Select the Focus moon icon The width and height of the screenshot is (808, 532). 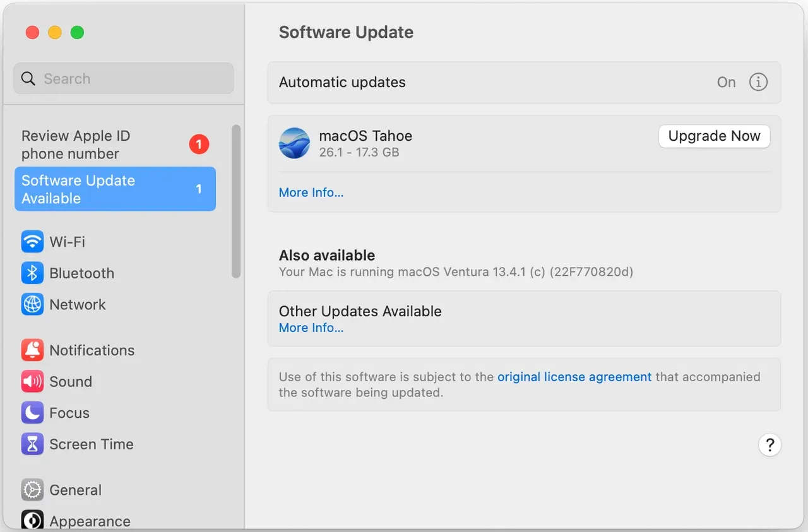point(32,413)
